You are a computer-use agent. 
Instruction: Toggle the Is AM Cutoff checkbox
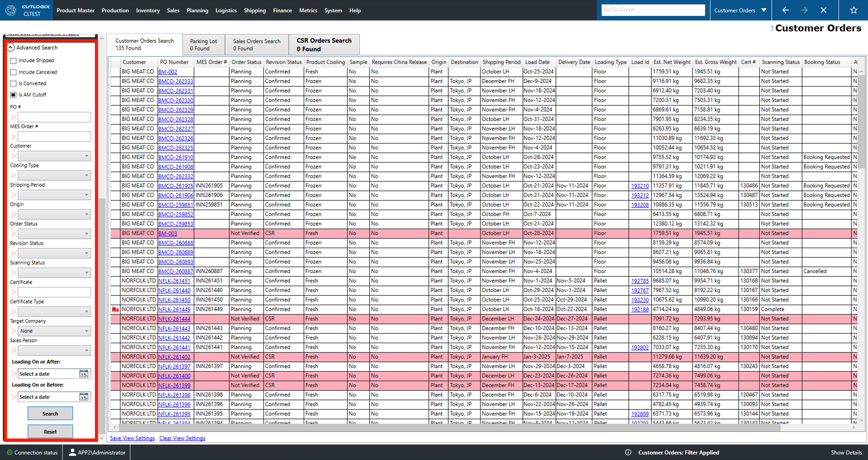pyautogui.click(x=13, y=95)
